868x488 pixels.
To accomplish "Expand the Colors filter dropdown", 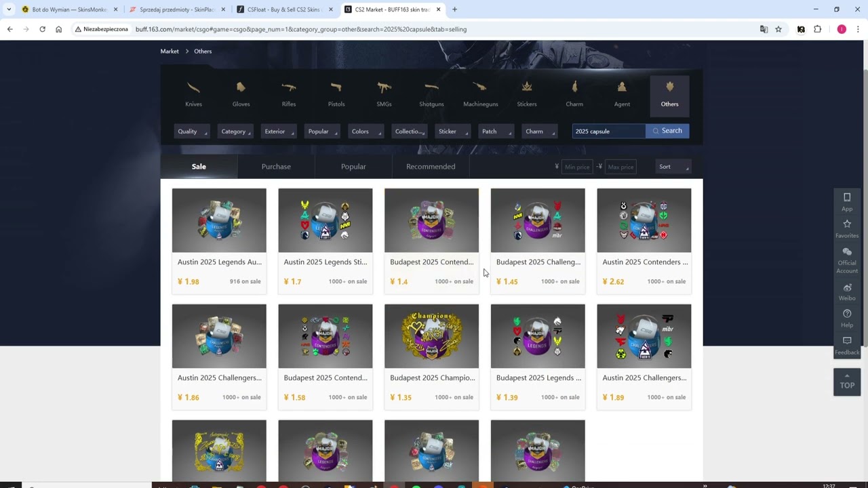I will pyautogui.click(x=366, y=131).
